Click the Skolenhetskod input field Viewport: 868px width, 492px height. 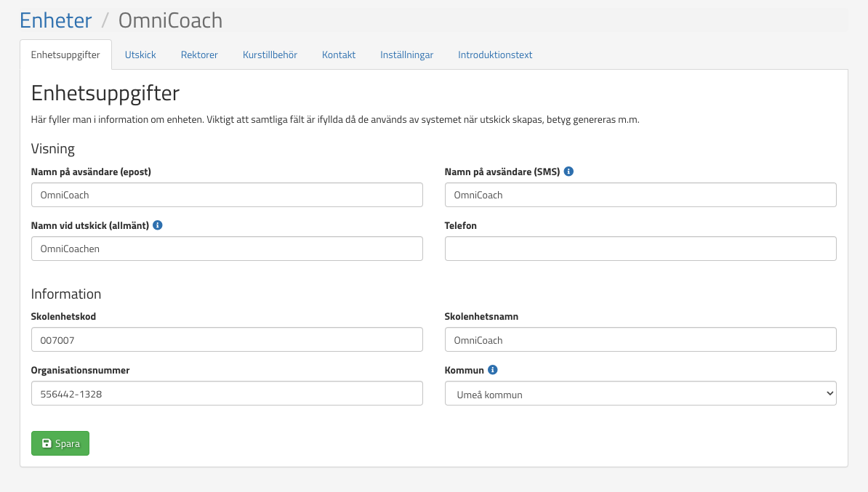click(227, 339)
